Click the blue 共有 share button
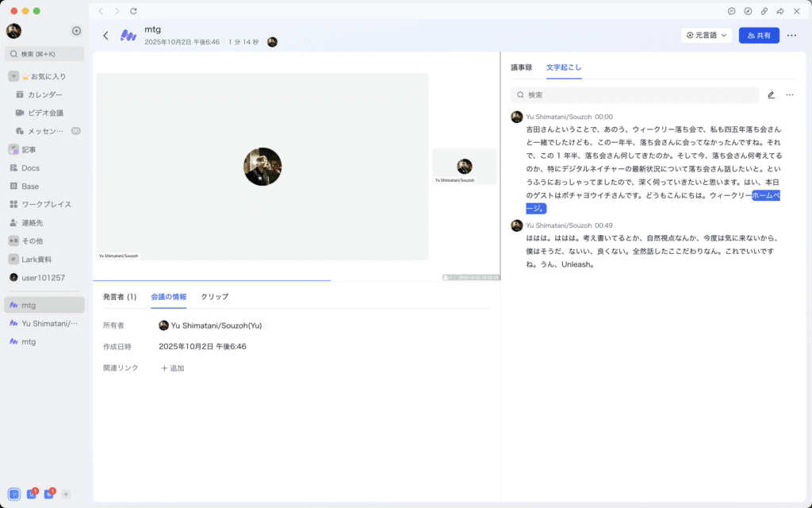This screenshot has width=812, height=508. pos(759,36)
